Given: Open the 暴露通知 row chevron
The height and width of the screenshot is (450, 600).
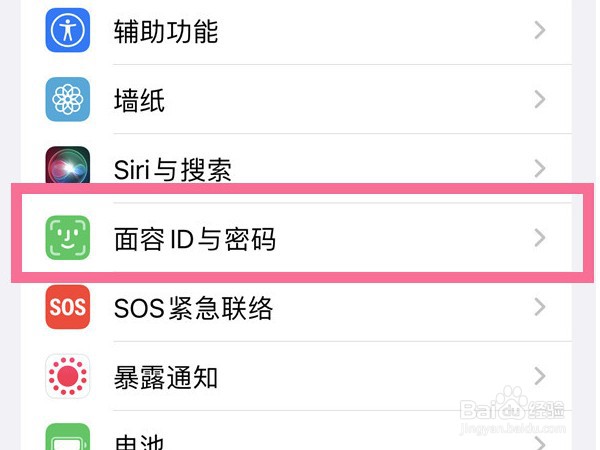Looking at the screenshot, I should click(540, 376).
